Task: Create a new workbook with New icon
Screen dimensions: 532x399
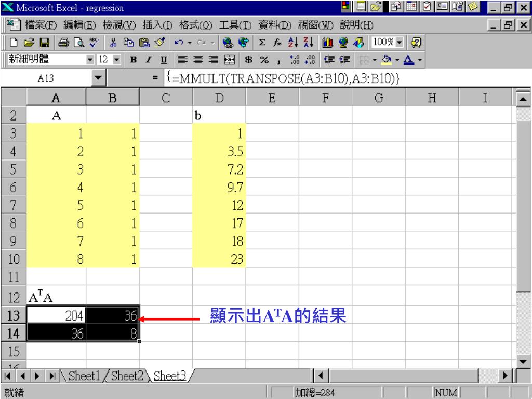Action: coord(13,43)
